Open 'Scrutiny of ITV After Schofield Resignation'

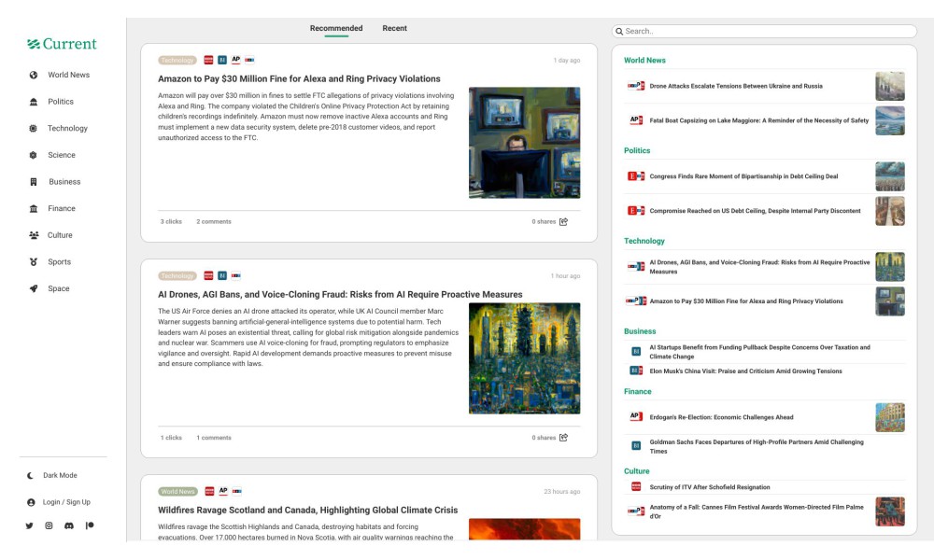pos(710,487)
